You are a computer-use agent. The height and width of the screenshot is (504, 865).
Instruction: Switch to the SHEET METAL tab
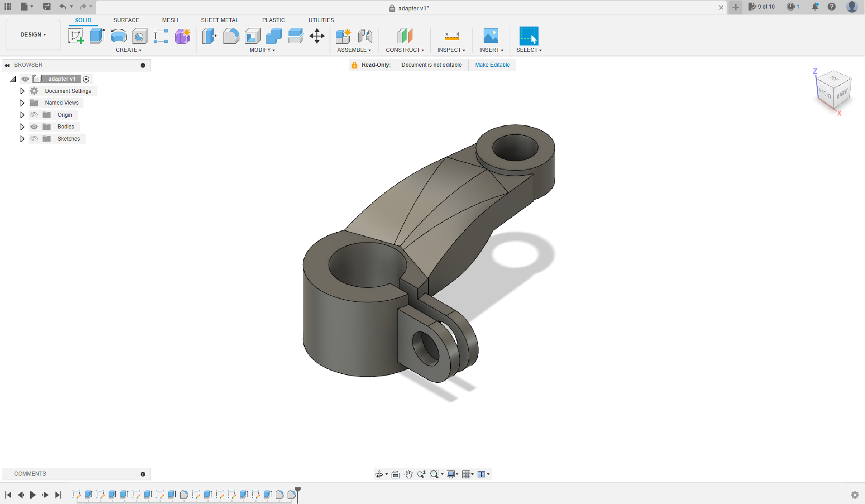tap(220, 20)
